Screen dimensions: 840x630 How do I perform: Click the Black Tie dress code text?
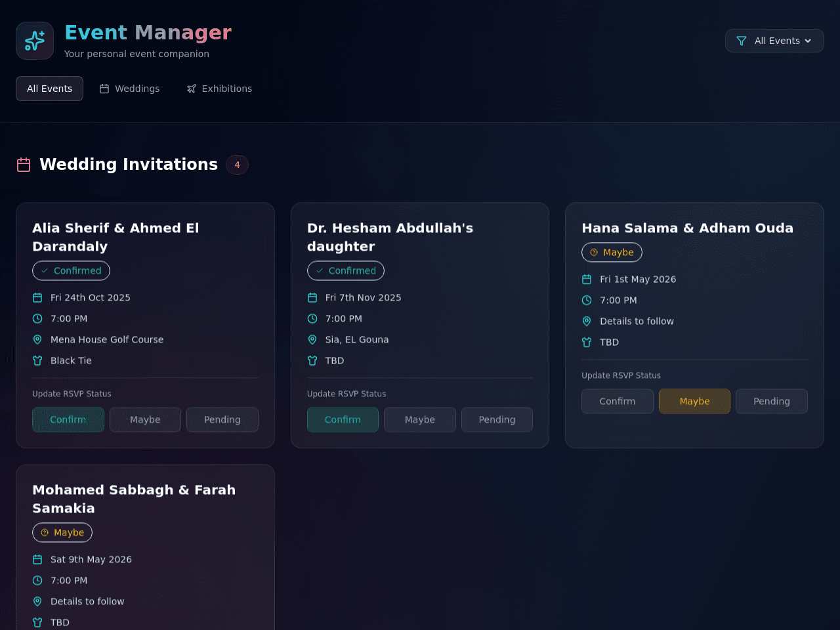click(71, 360)
